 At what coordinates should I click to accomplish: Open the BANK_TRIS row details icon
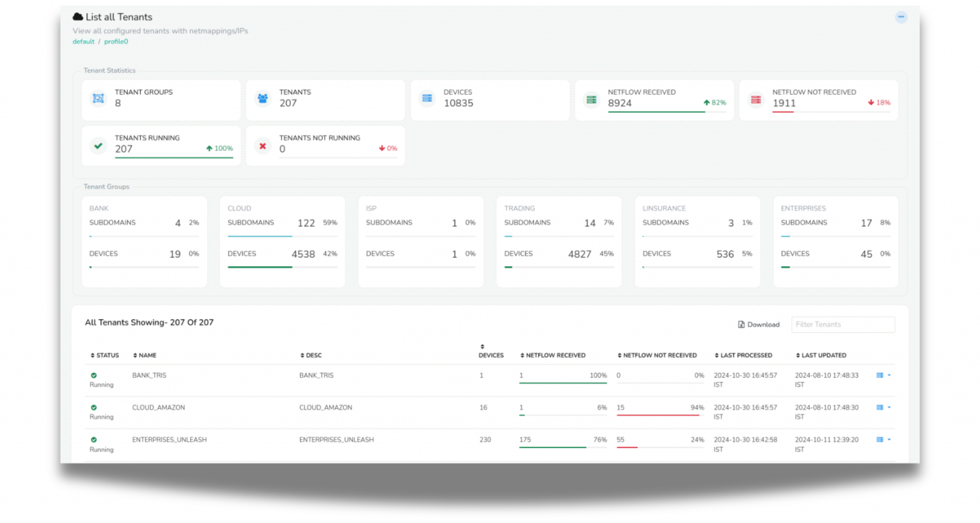tap(880, 376)
